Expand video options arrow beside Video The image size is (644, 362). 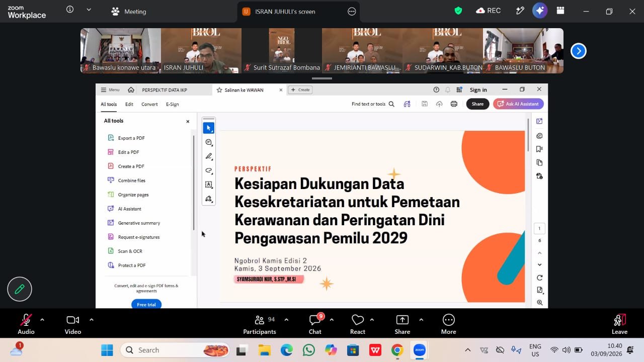pos(92,319)
